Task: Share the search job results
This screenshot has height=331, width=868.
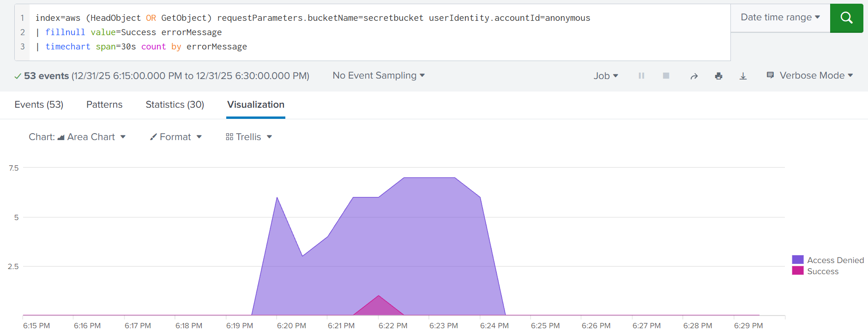Action: pos(694,76)
